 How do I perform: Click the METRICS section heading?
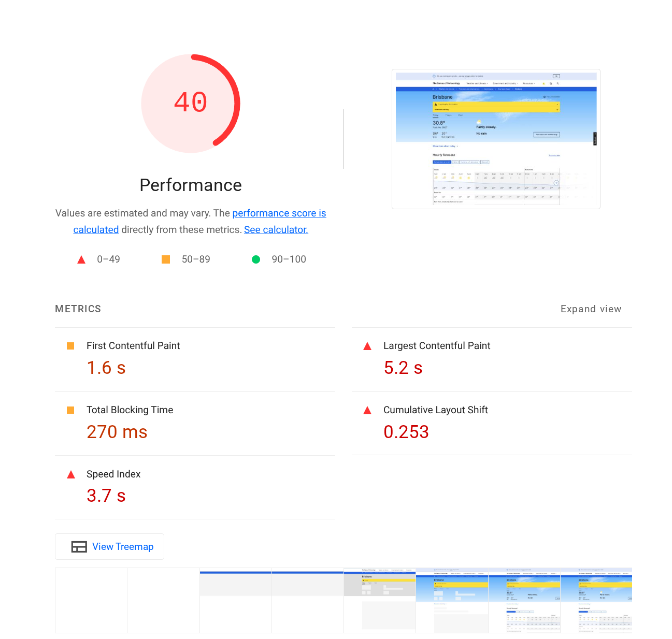tap(78, 309)
